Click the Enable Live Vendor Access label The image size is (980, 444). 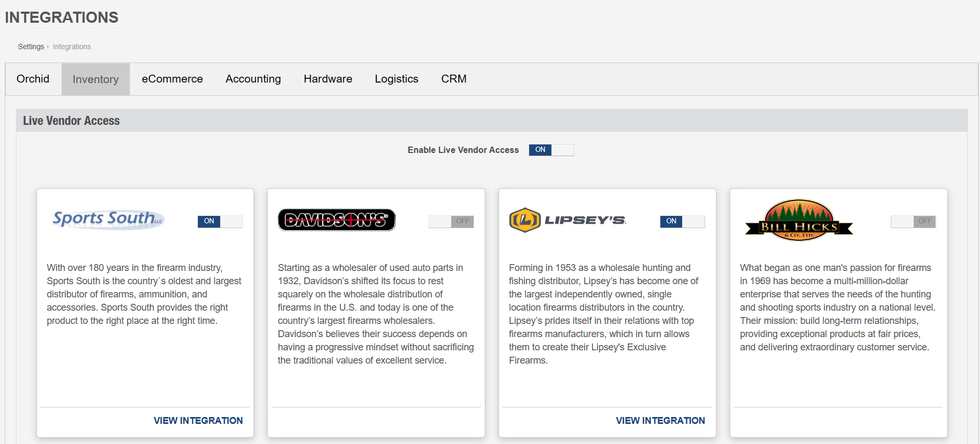[463, 150]
